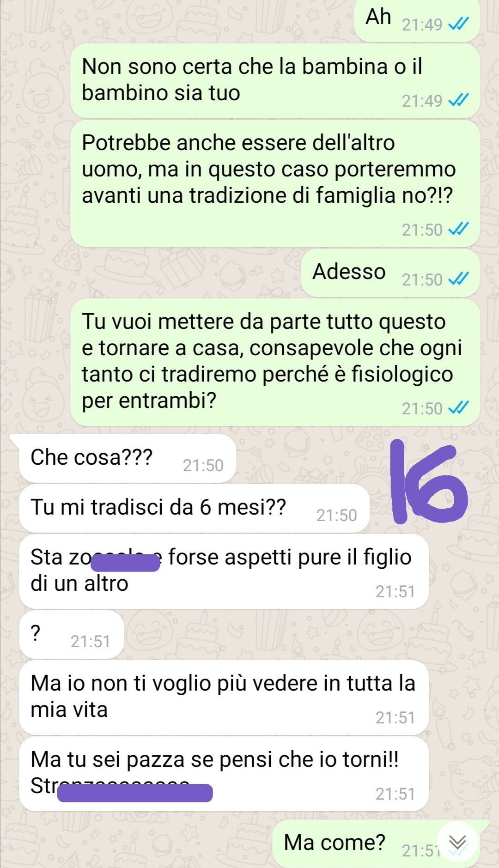Viewport: 499px width, 868px height.
Task: Select the "Ah" message at top
Action: tap(417, 19)
